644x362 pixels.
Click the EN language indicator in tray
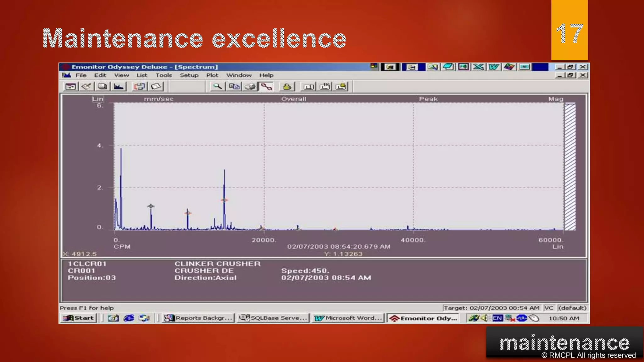tap(497, 318)
